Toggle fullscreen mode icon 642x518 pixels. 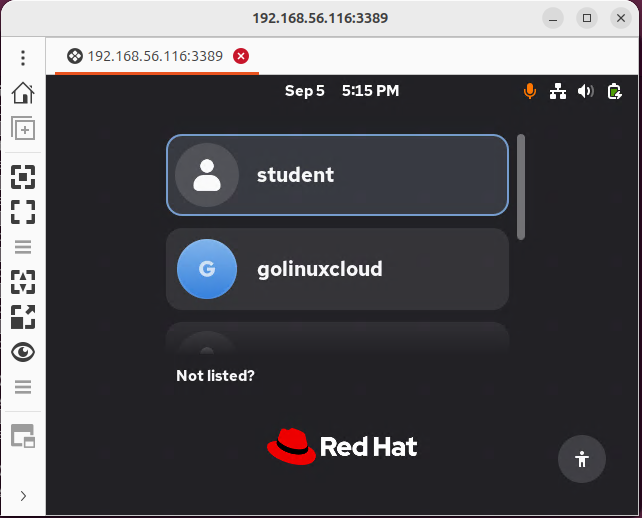(23, 212)
